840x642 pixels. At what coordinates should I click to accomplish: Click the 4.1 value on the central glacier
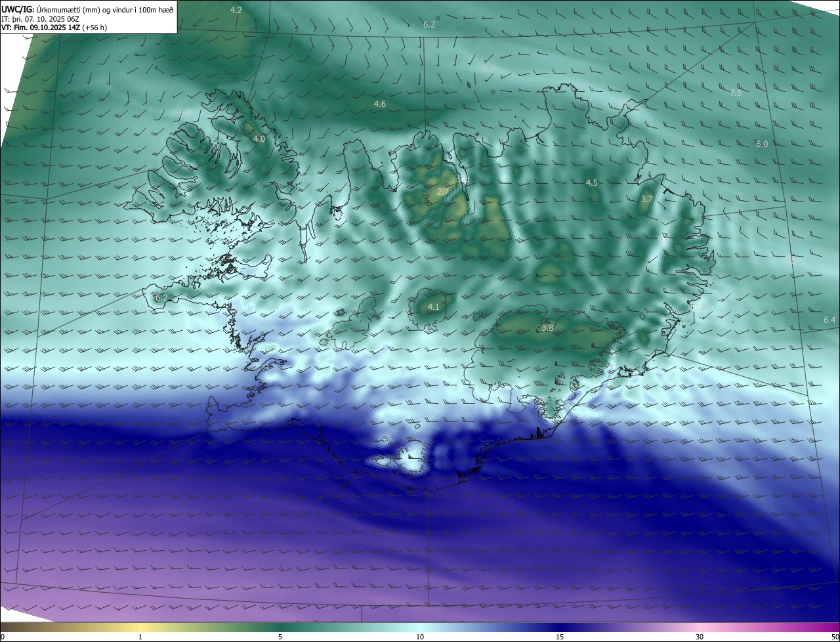point(433,307)
